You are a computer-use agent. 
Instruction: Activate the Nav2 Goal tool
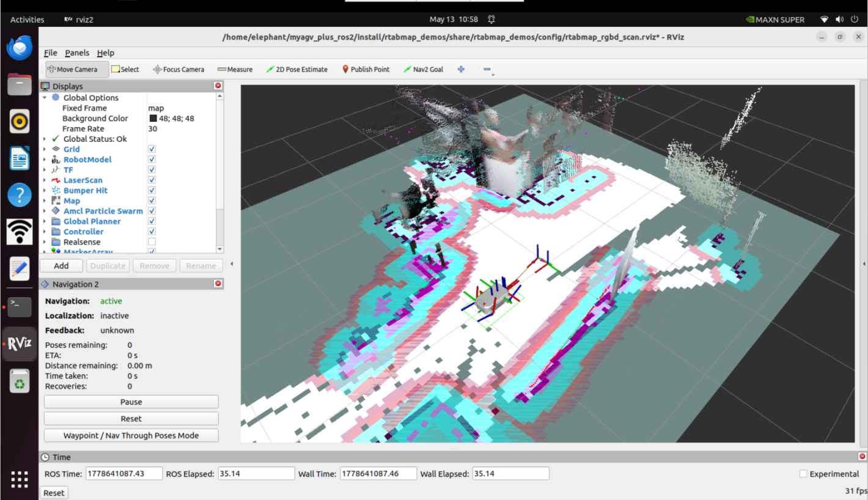423,69
